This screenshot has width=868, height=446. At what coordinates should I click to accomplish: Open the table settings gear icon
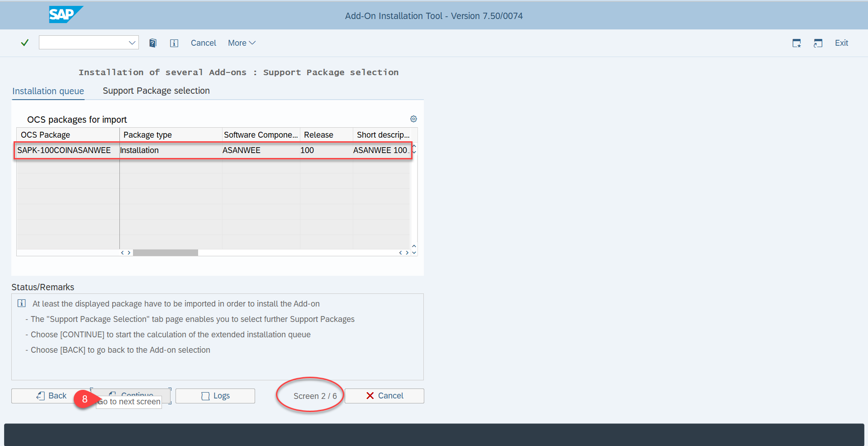(x=413, y=119)
